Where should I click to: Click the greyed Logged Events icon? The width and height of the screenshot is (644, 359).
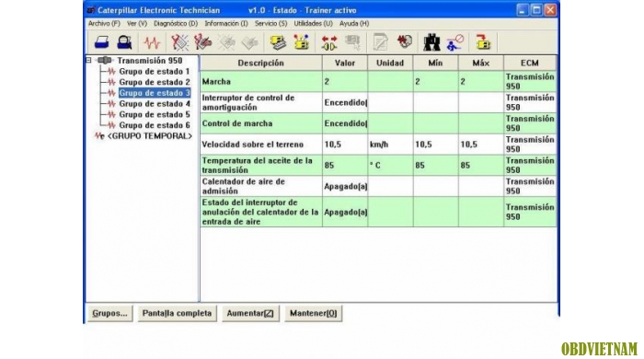tap(249, 42)
